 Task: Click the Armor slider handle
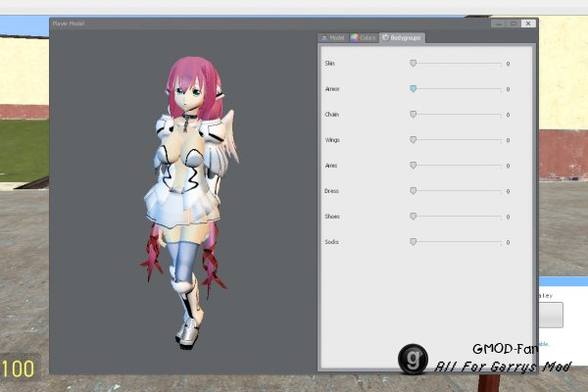413,88
